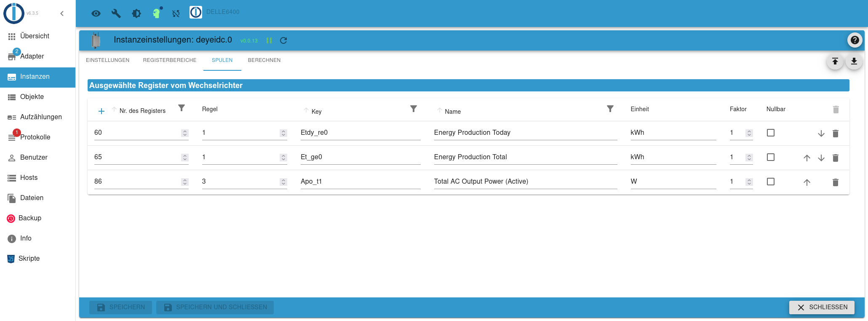Open Benutzer in the sidebar
Image resolution: width=868 pixels, height=321 pixels.
point(38,158)
